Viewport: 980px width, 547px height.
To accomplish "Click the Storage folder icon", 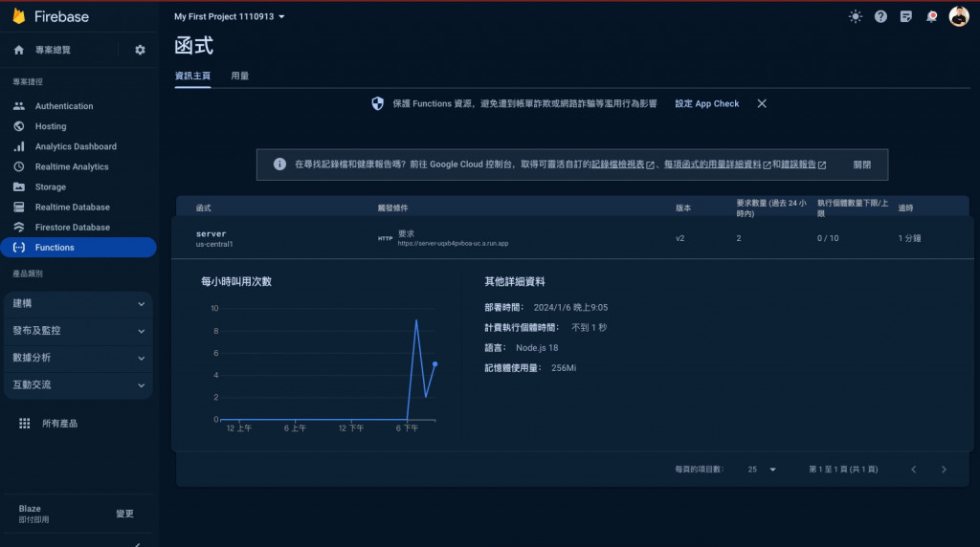I will pyautogui.click(x=19, y=186).
